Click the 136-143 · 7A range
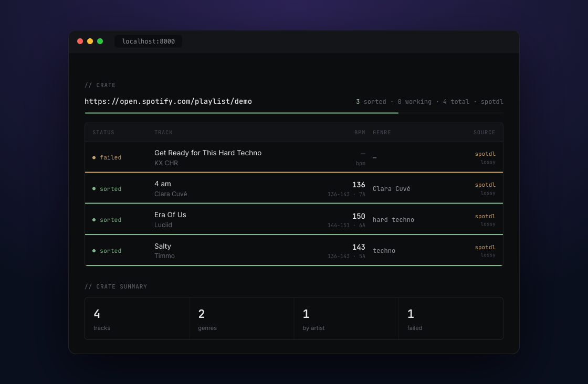The image size is (588, 384). click(346, 195)
